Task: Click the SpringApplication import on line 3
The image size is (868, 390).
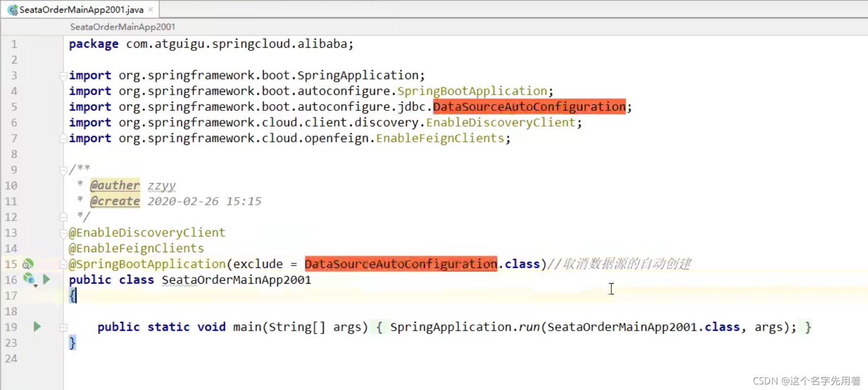Action: pos(358,75)
